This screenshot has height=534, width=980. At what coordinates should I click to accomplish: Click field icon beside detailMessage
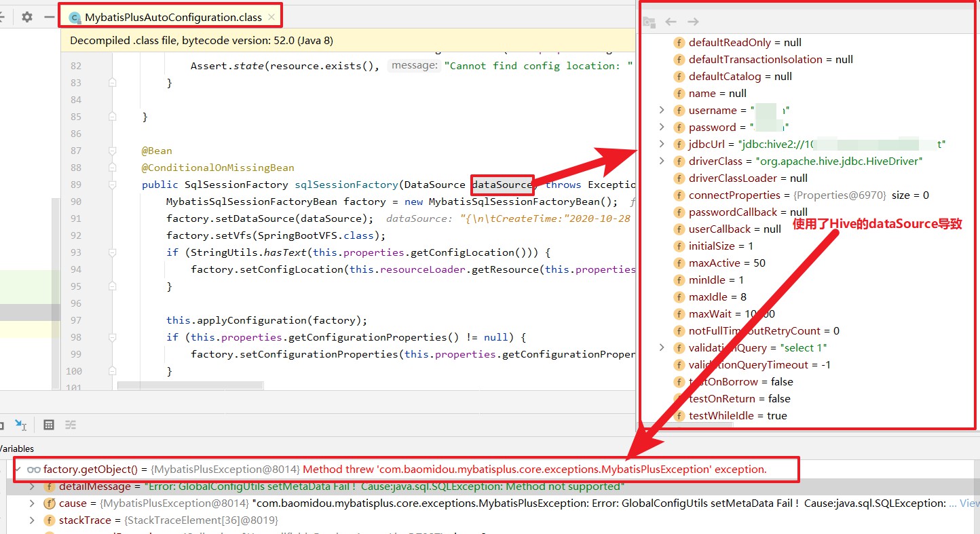(49, 487)
